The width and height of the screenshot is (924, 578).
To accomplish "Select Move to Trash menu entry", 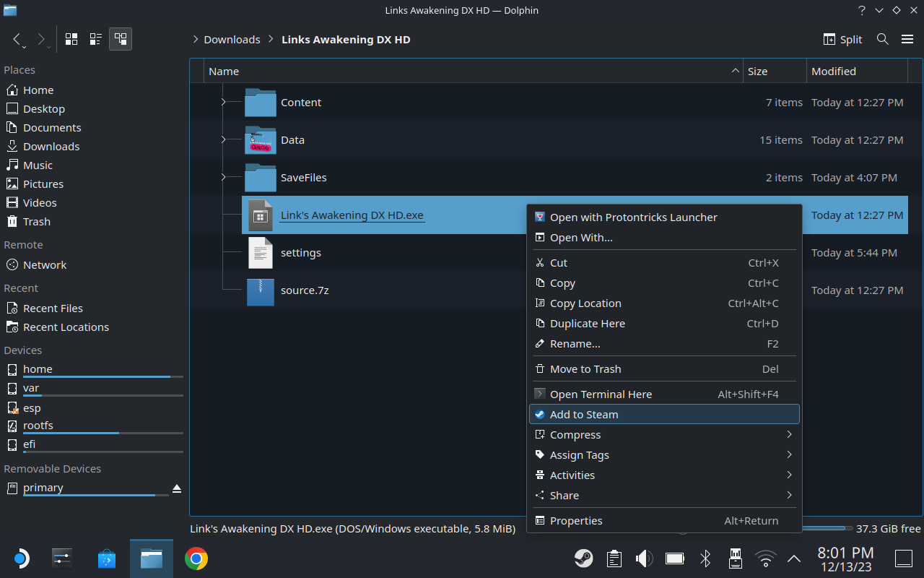I will pos(664,369).
